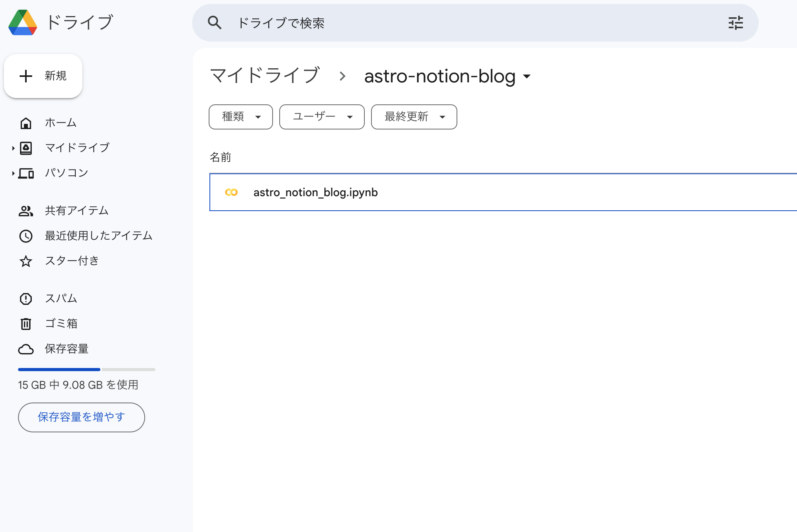Expand マイドライブ tree in sidebar
Viewport: 797px width, 532px height.
pos(13,148)
